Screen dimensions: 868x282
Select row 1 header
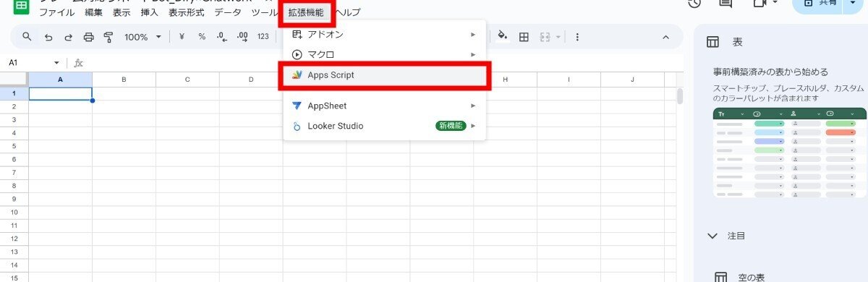click(x=14, y=93)
